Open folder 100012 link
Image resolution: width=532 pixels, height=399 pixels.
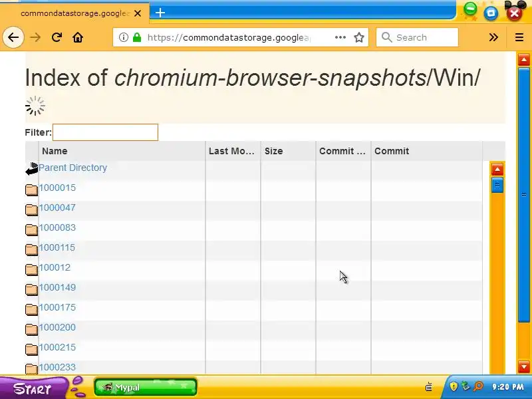coord(55,268)
